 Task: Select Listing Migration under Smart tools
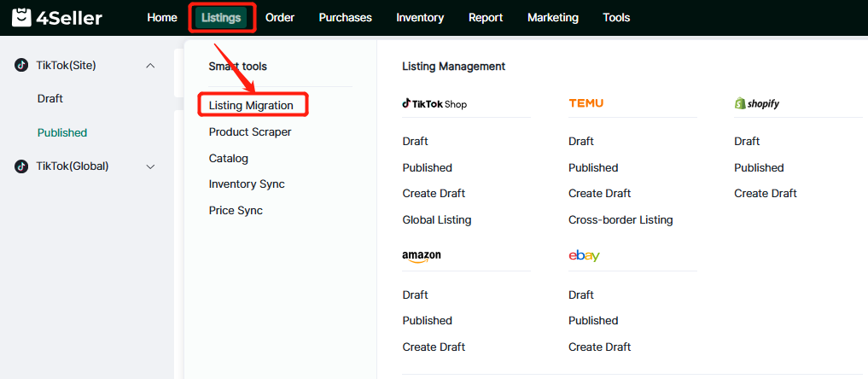coord(251,105)
